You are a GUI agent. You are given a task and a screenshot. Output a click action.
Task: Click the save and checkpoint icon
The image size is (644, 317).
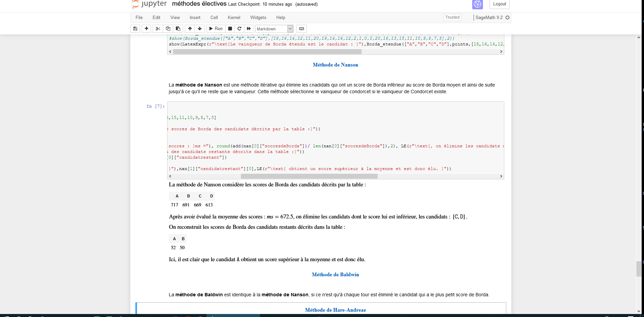135,29
